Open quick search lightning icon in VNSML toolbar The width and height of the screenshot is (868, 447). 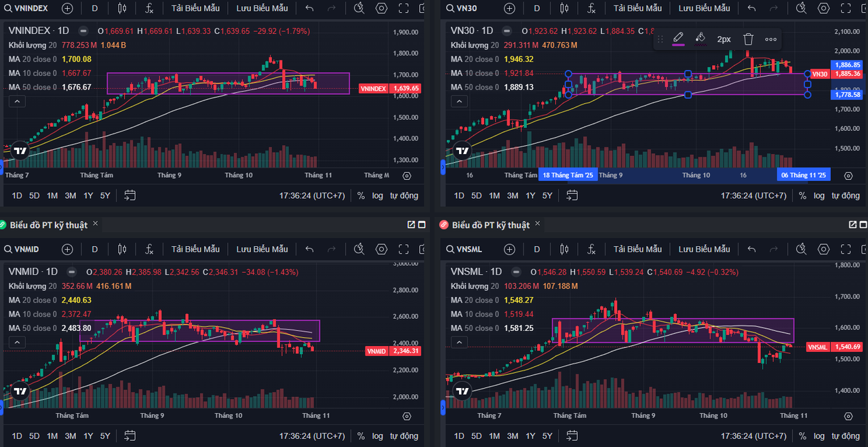click(802, 249)
